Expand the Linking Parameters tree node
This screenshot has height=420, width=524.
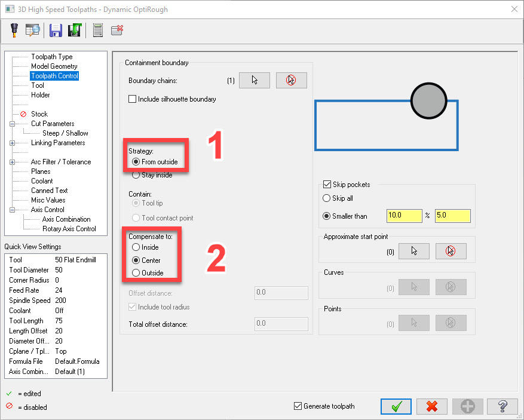(13, 143)
